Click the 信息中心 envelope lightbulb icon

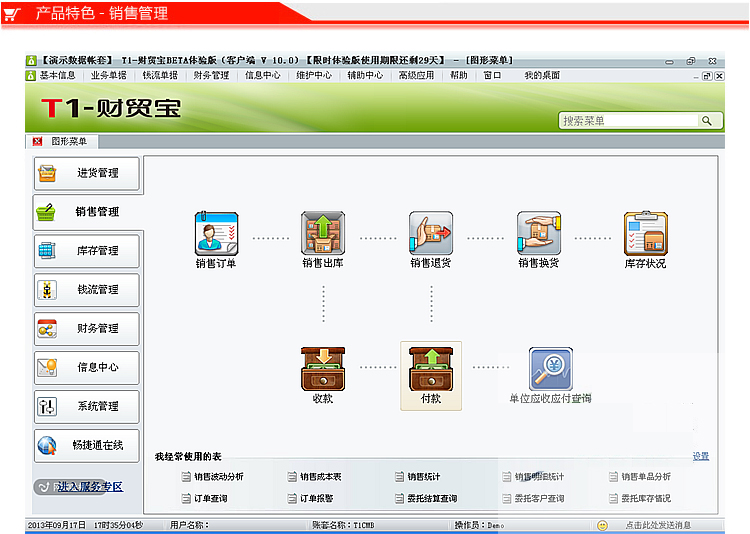(47, 367)
